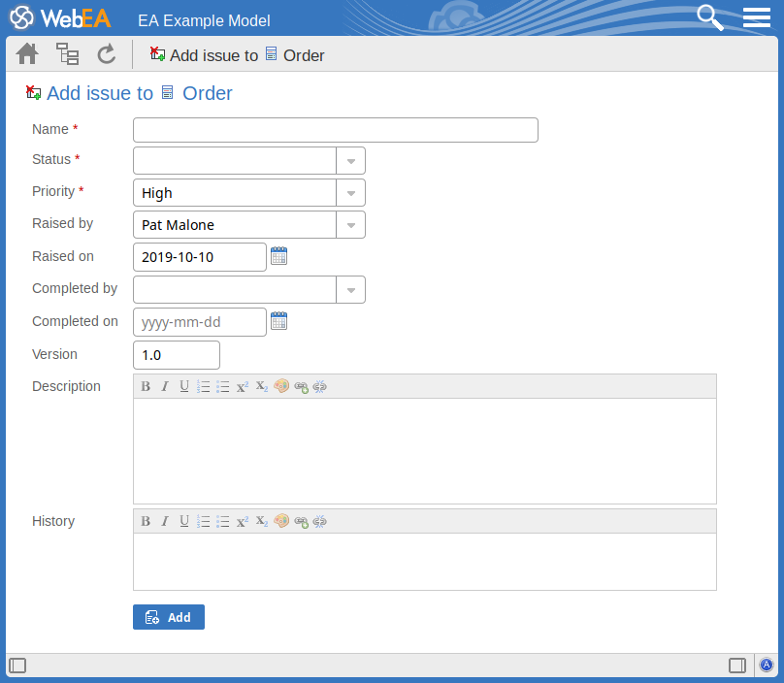Open text color palette in Description toolbar

pos(281,386)
